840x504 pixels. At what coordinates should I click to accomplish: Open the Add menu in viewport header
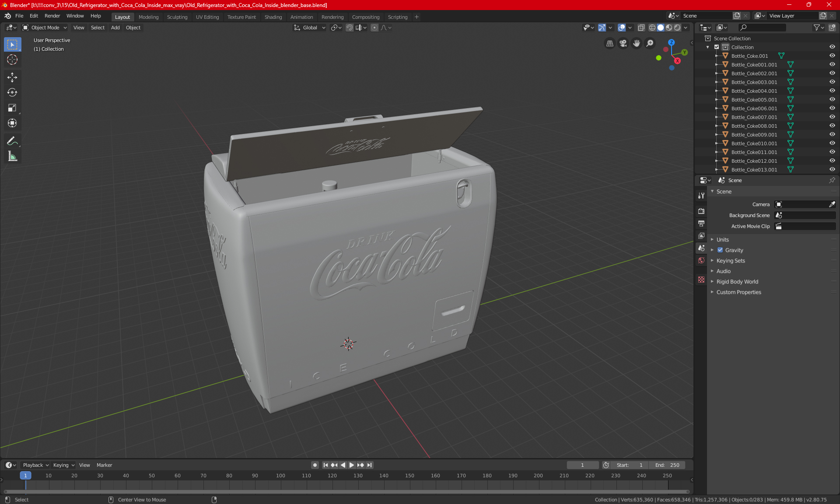coord(115,28)
